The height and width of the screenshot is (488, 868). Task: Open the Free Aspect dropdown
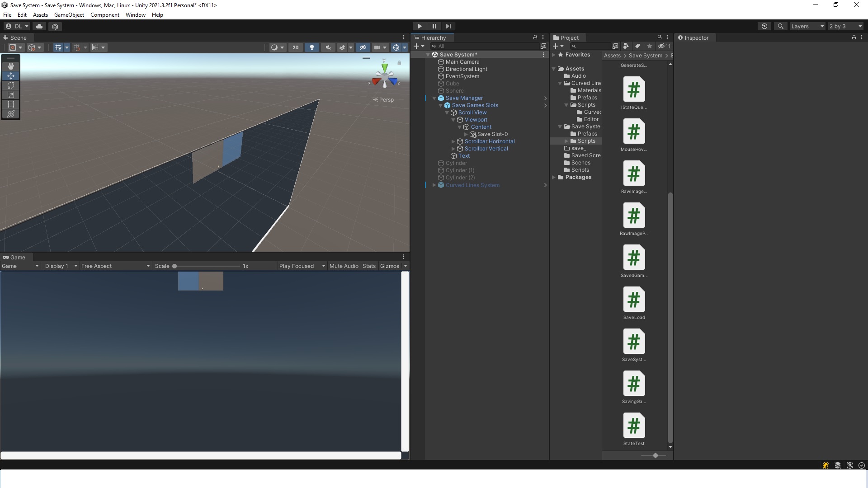(x=115, y=266)
